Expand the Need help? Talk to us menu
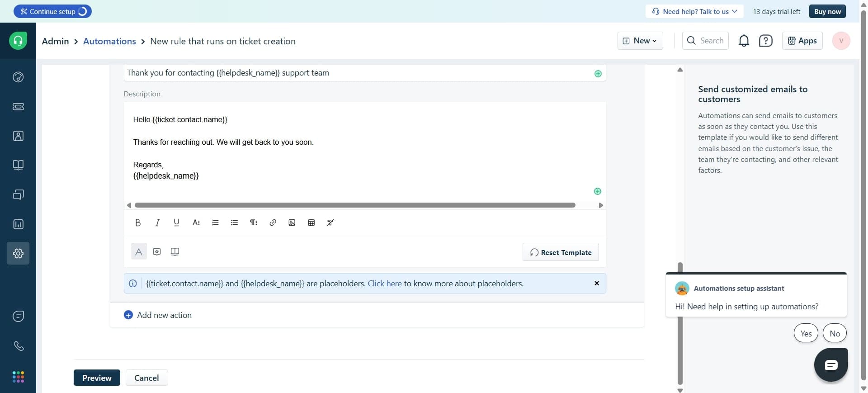868x393 pixels. click(x=695, y=12)
